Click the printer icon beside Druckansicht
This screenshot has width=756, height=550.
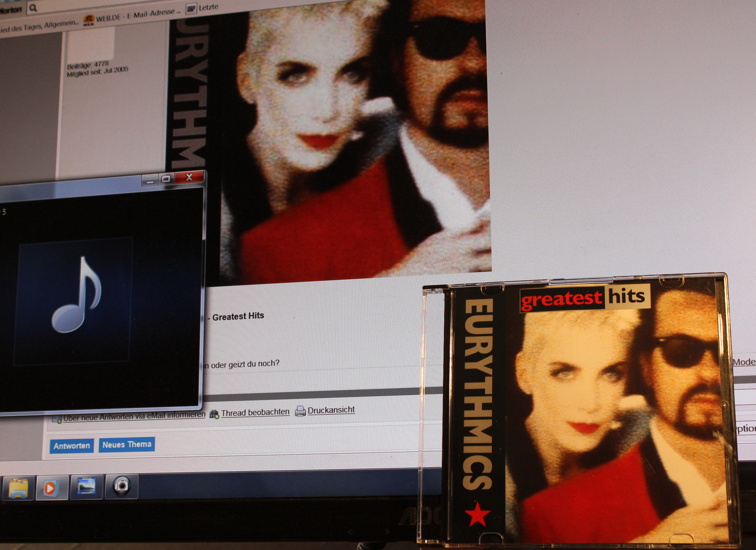(300, 411)
